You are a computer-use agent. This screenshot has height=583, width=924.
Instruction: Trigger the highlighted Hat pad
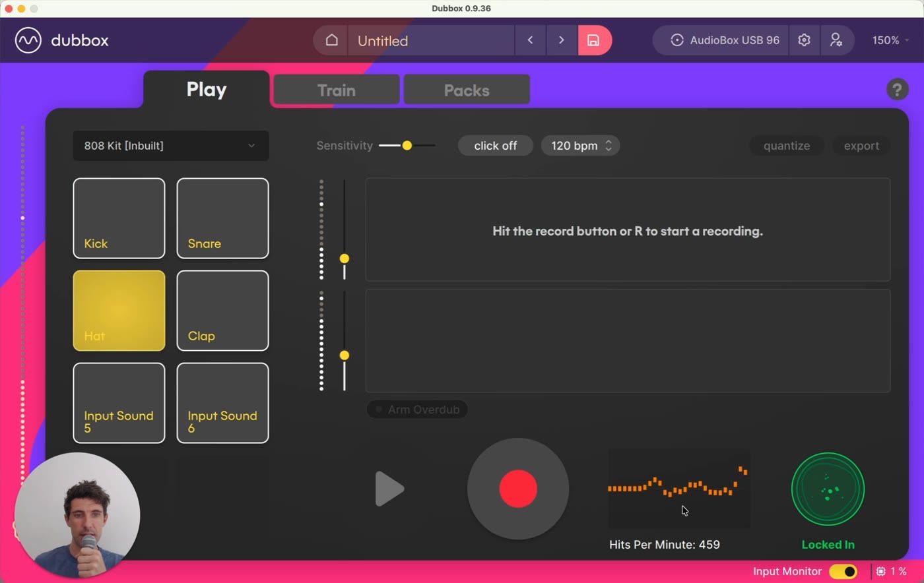click(119, 311)
